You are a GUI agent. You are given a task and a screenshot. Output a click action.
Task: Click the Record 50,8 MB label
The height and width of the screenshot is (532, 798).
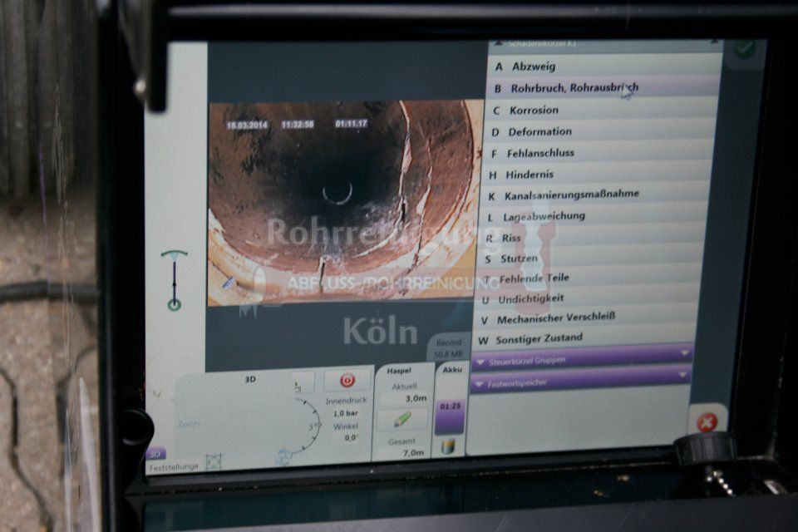[x=449, y=348]
